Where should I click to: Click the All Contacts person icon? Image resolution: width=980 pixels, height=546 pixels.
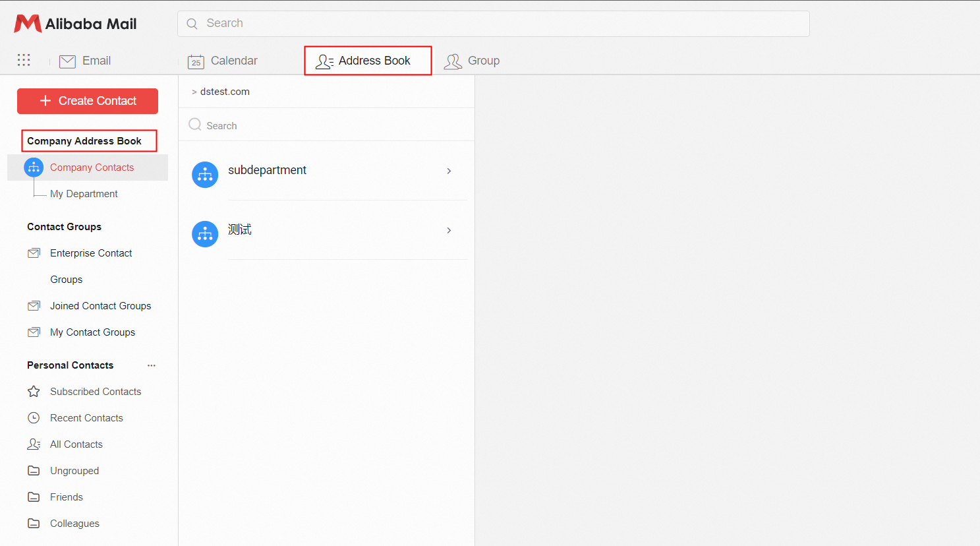(x=34, y=444)
